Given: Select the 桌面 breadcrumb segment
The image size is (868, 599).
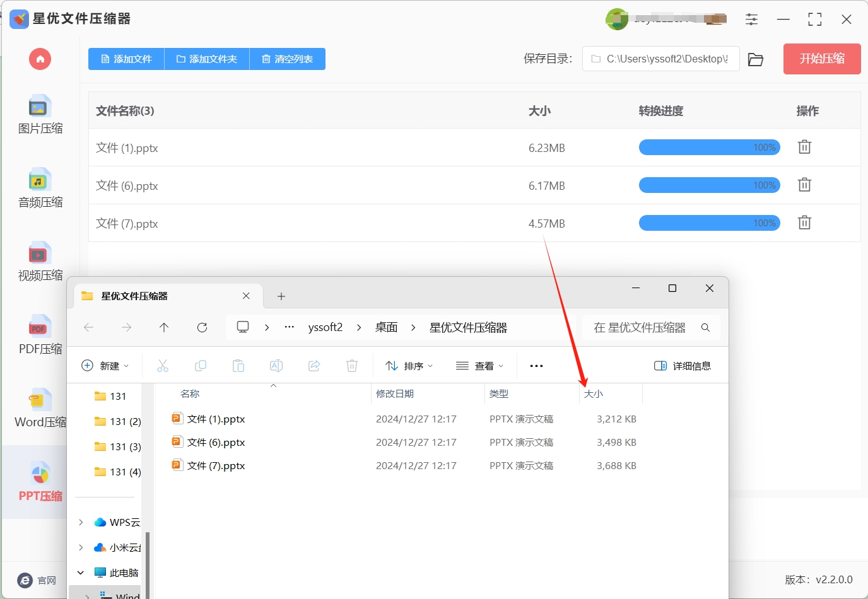Looking at the screenshot, I should point(386,327).
